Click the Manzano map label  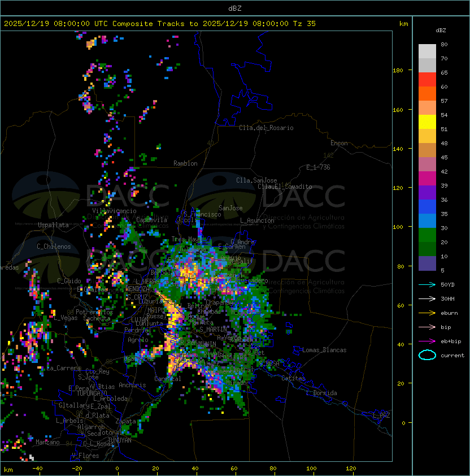pos(47,442)
